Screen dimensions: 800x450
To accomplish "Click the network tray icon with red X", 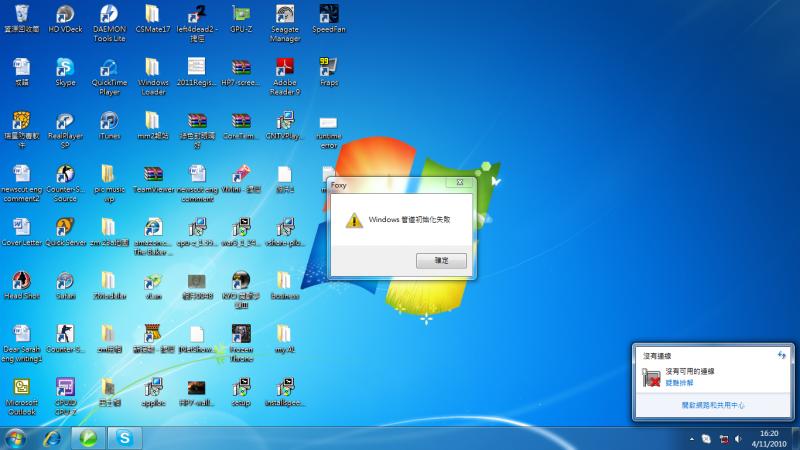I will 723,439.
